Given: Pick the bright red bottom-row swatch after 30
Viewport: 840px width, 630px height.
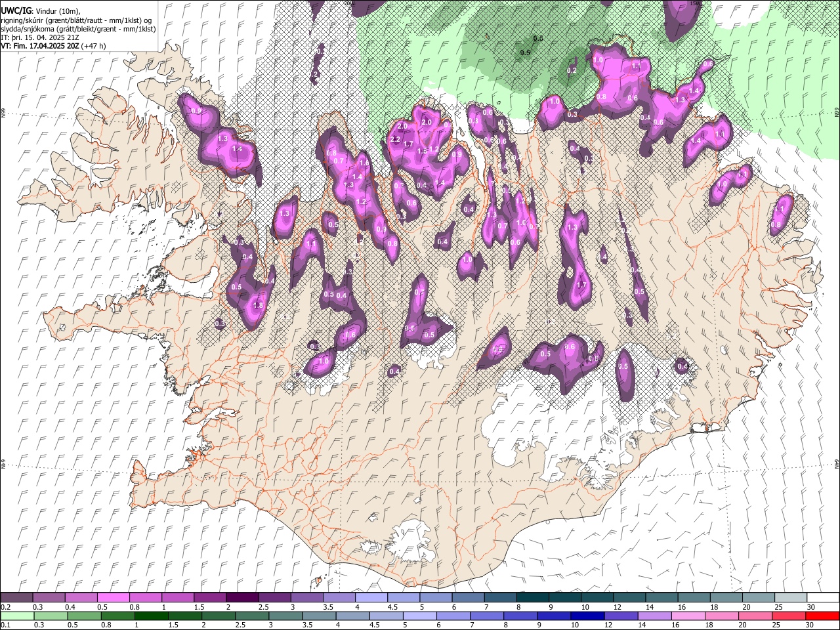Looking at the screenshot, I should (822, 616).
